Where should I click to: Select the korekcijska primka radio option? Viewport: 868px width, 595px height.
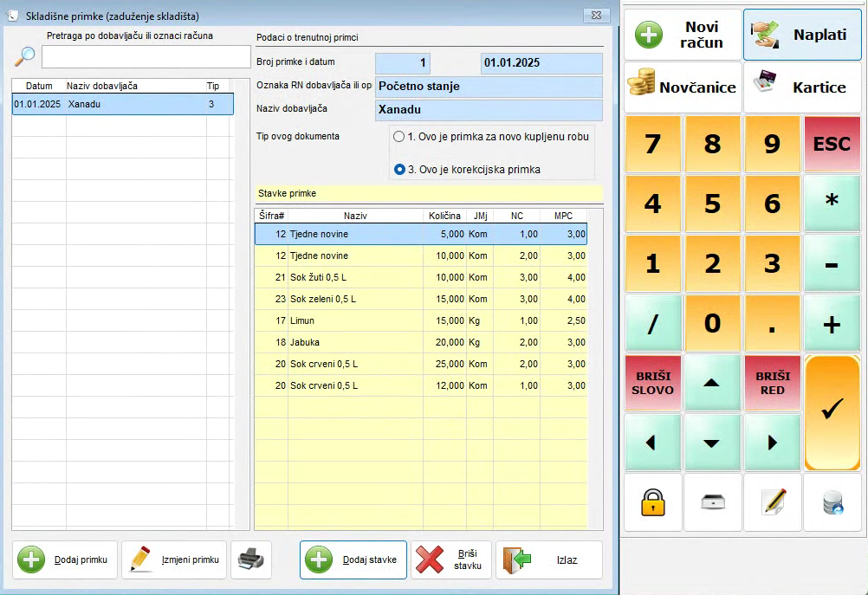399,170
